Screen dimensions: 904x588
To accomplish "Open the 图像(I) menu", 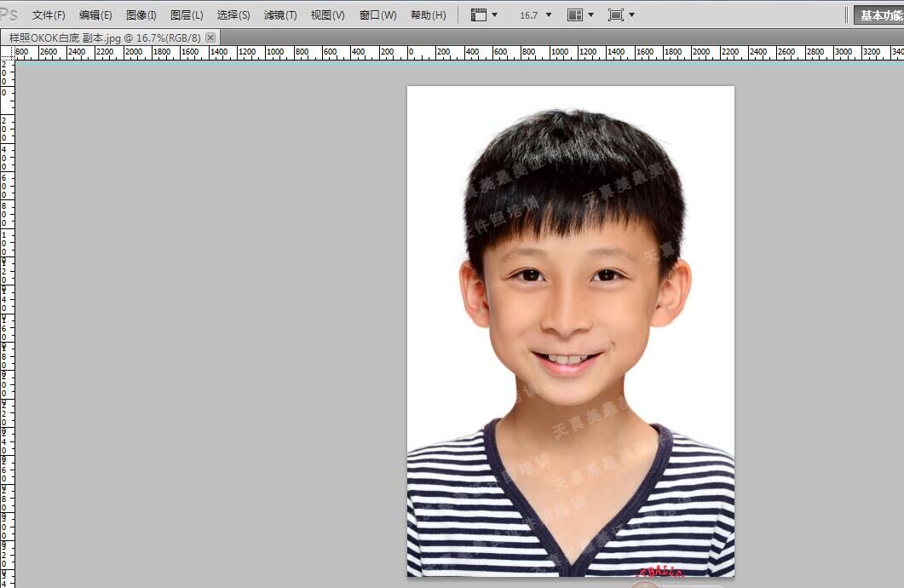I will (141, 15).
